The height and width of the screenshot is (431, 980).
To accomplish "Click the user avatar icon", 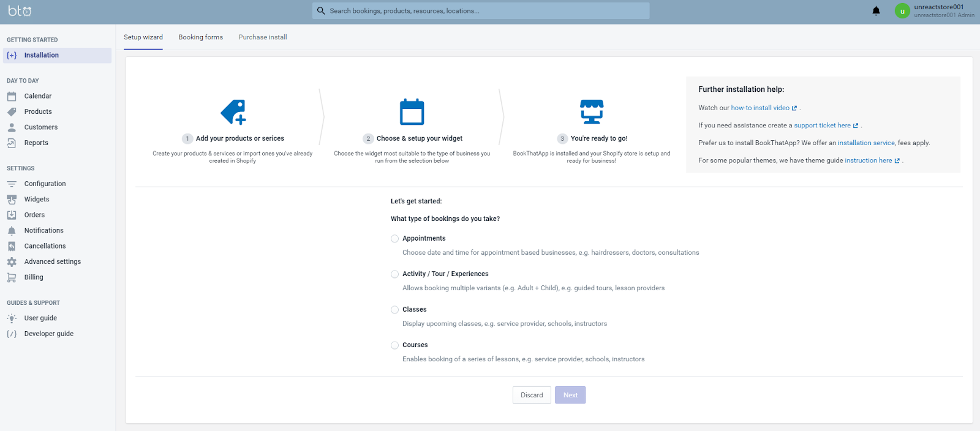I will coord(902,11).
